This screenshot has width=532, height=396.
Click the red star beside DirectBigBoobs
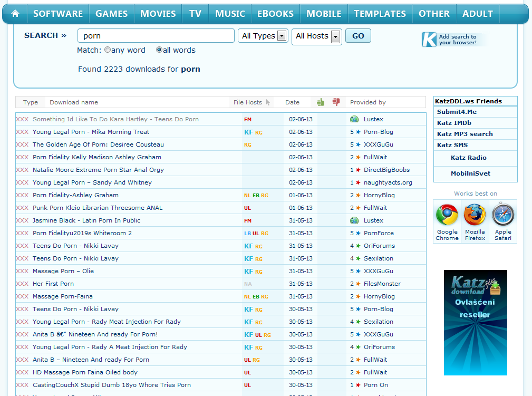(x=358, y=170)
